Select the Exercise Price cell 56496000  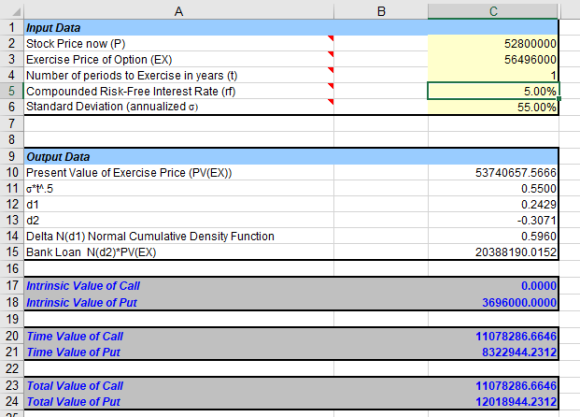coord(493,60)
